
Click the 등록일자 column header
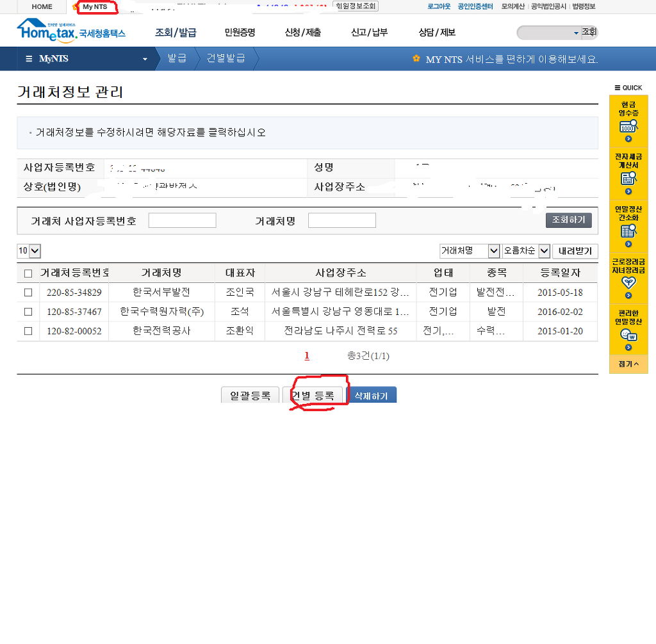(560, 273)
